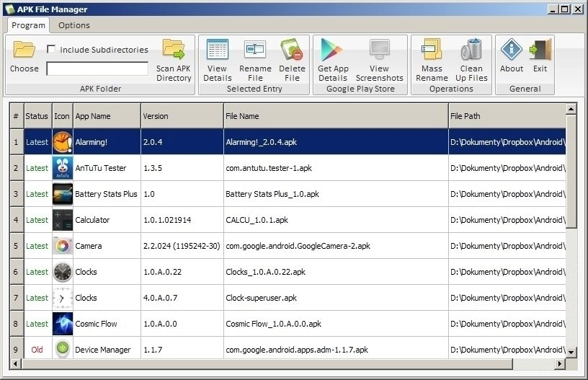Click the View Screenshots icon
Screen dimensions: 588x380
380,50
